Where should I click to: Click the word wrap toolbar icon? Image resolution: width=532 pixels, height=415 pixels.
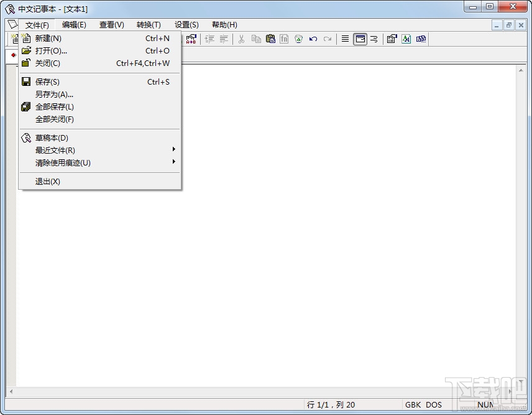coord(374,39)
